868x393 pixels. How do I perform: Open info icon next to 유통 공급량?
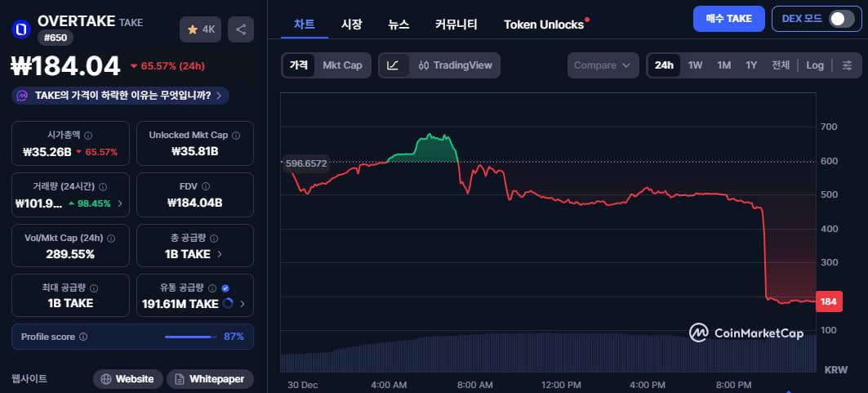(x=212, y=288)
